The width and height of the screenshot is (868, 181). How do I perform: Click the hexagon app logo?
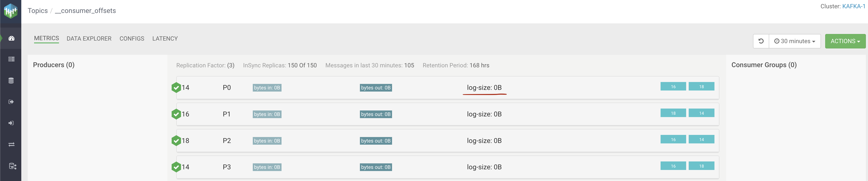pos(10,11)
